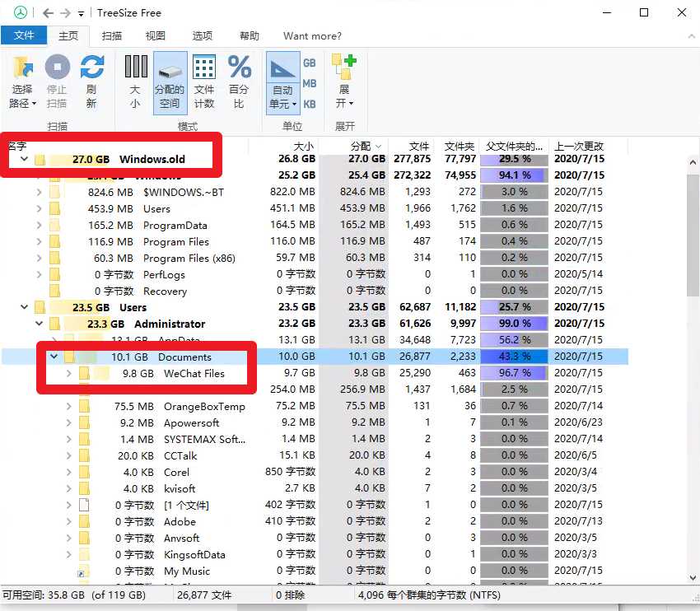This screenshot has width=700, height=611.
Task: Click the vertical scrollbar thumb
Action: pyautogui.click(x=693, y=236)
